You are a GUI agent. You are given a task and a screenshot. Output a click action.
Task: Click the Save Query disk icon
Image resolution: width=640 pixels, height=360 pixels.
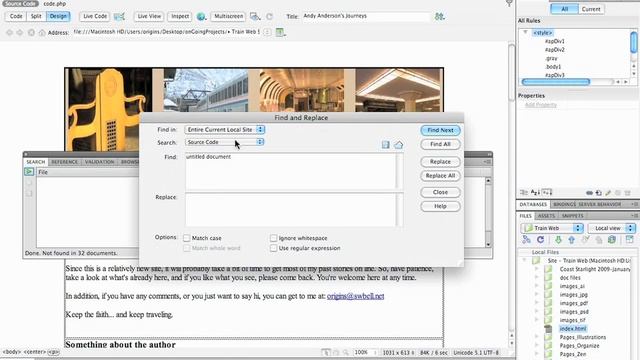tap(385, 144)
